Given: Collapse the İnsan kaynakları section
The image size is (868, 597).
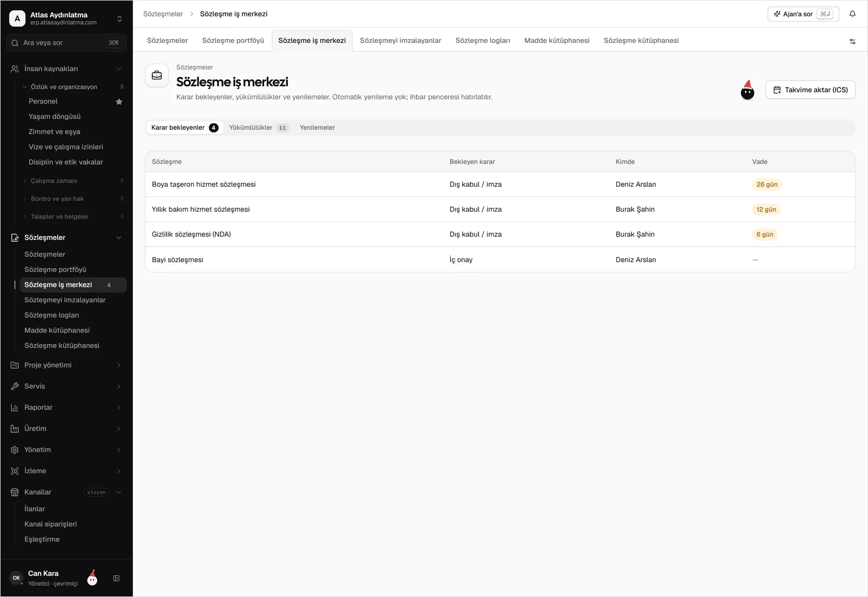Looking at the screenshot, I should 66,69.
